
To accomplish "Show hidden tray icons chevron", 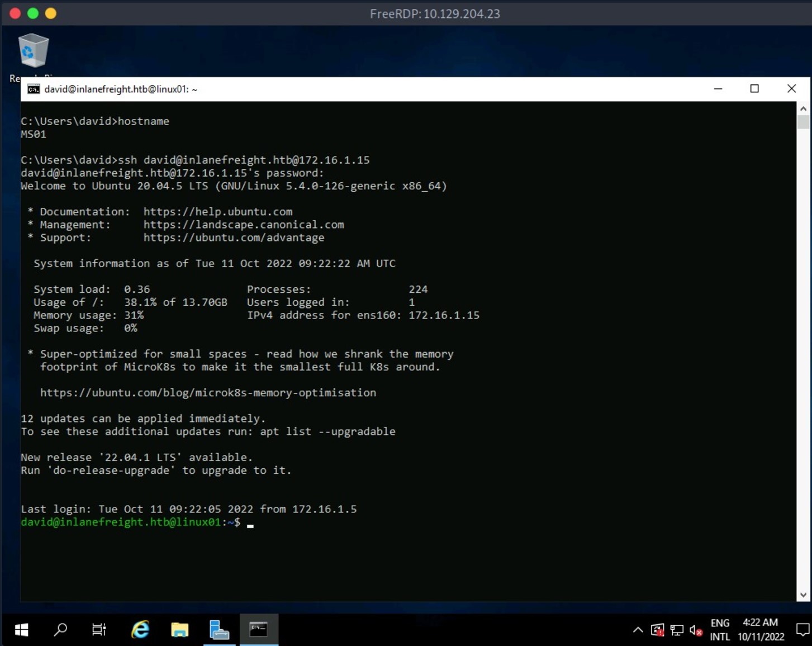I will (x=638, y=630).
